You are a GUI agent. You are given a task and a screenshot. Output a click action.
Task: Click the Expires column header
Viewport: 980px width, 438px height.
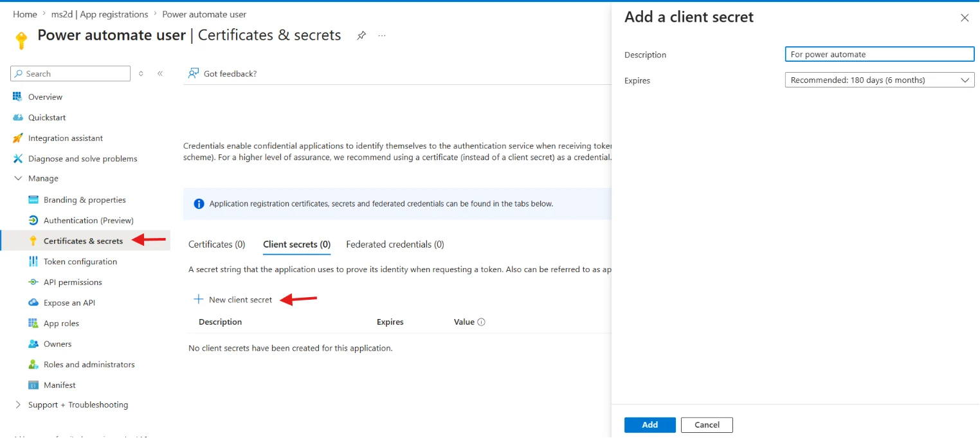[x=390, y=322]
